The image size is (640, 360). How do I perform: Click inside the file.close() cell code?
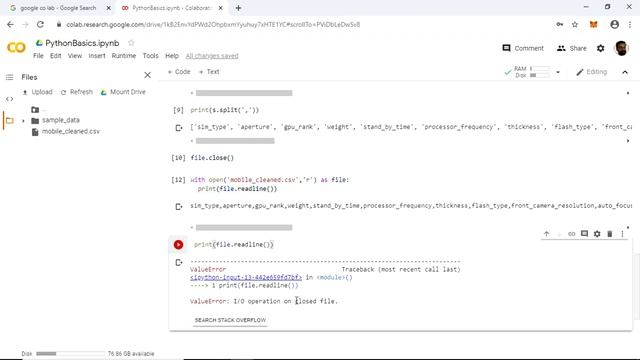coord(212,158)
